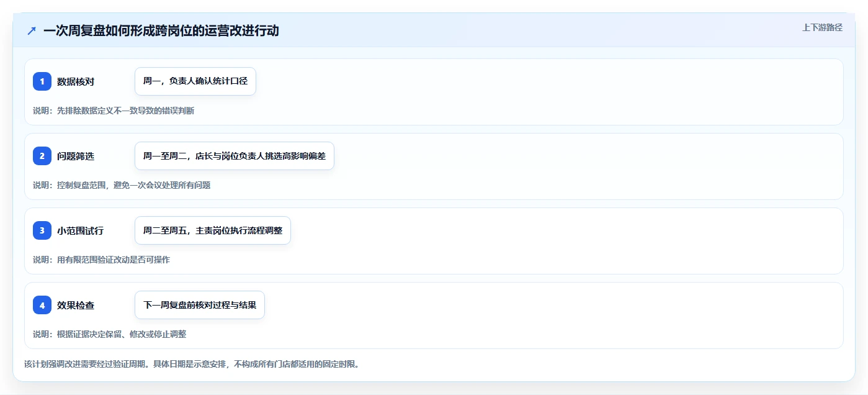868x395 pixels.
Task: Click step number badge 2
Action: pos(42,156)
